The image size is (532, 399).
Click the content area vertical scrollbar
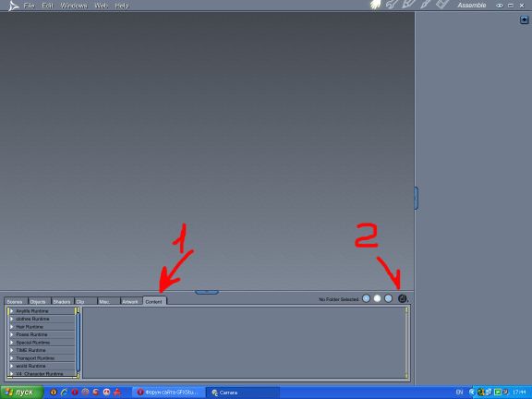click(x=406, y=343)
